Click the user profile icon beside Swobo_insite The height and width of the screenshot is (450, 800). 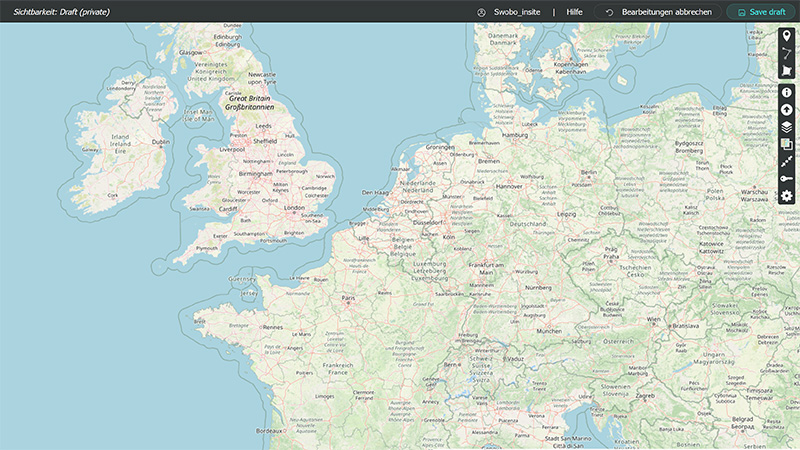click(x=481, y=12)
